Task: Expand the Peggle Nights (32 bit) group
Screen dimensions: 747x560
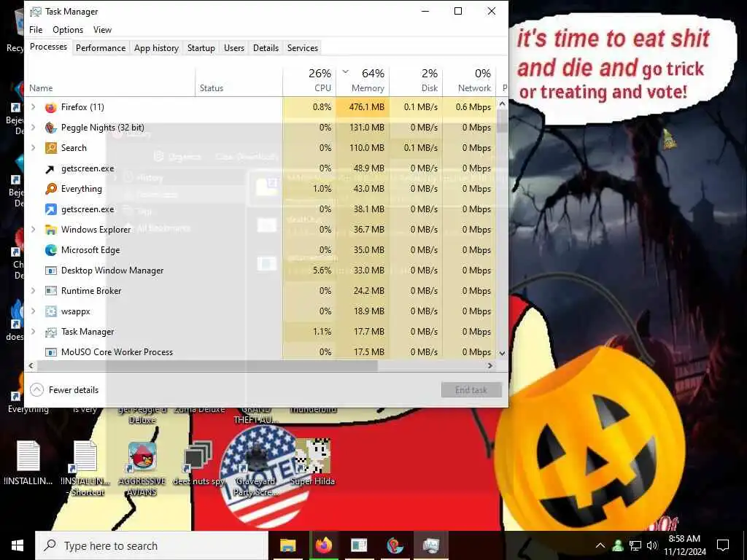Action: [33, 128]
